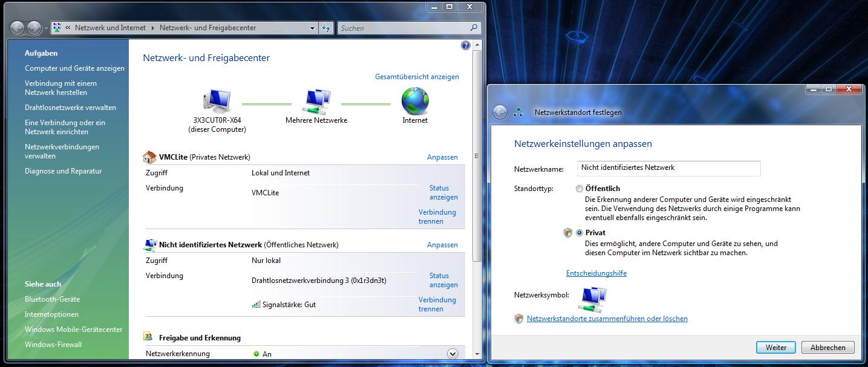Click the 3X3CUT0R-X64 computer icon

(x=217, y=102)
